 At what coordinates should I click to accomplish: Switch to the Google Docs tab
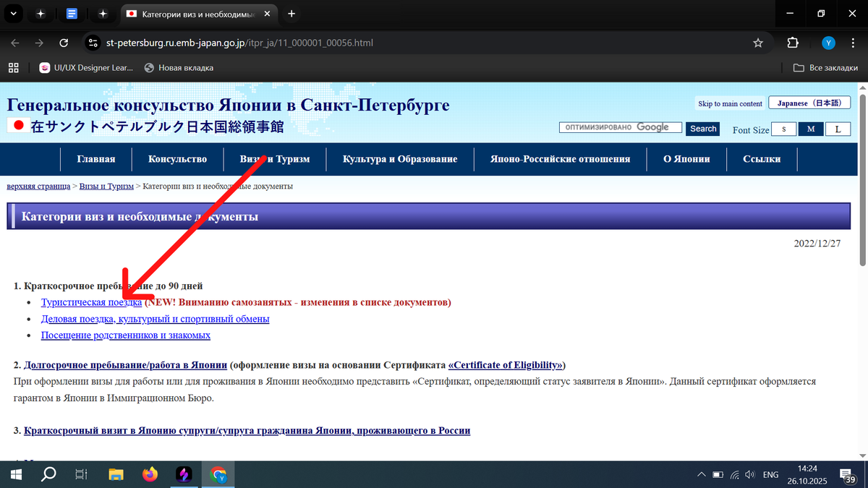pyautogui.click(x=72, y=13)
